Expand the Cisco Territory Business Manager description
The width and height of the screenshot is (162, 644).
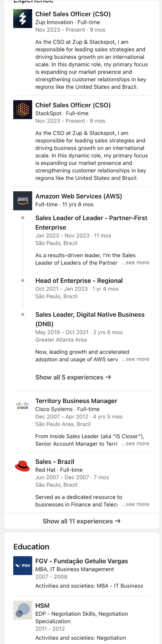(136, 444)
